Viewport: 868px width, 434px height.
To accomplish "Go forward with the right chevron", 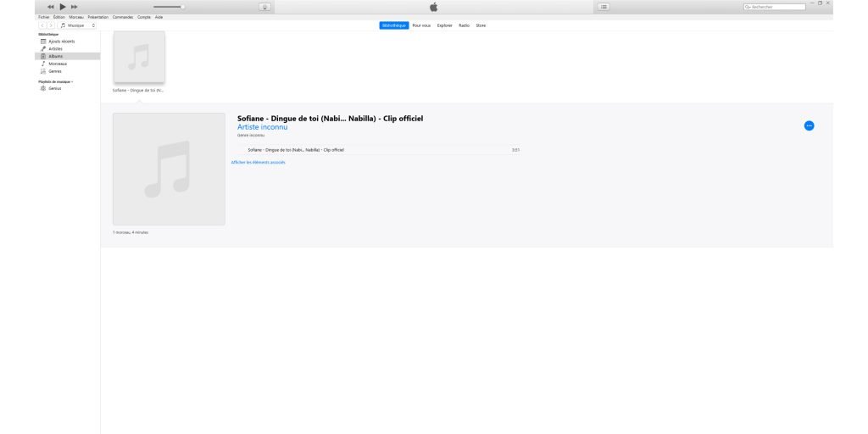I will (50, 25).
